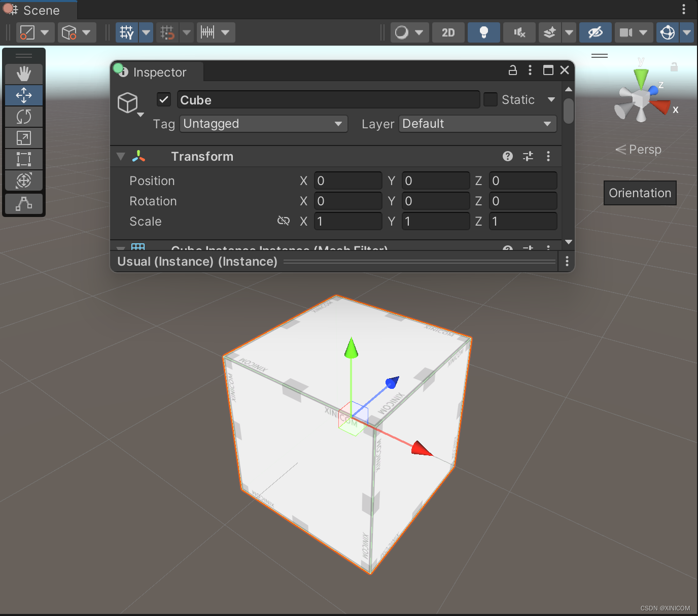
Task: Select the Rect Transform tool
Action: point(24,159)
